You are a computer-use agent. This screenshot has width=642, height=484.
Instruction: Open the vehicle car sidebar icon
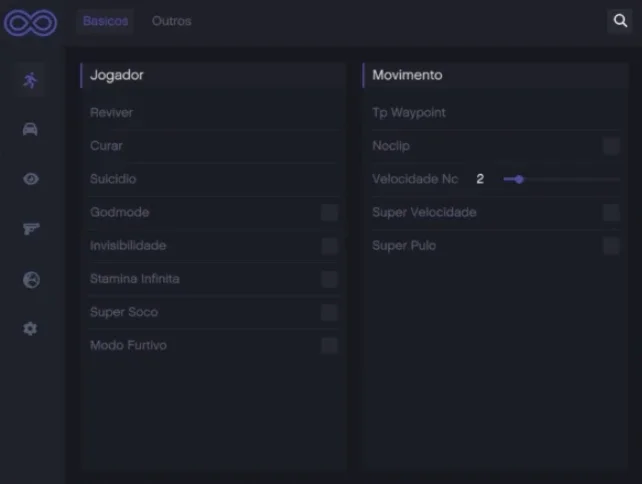[x=30, y=129]
